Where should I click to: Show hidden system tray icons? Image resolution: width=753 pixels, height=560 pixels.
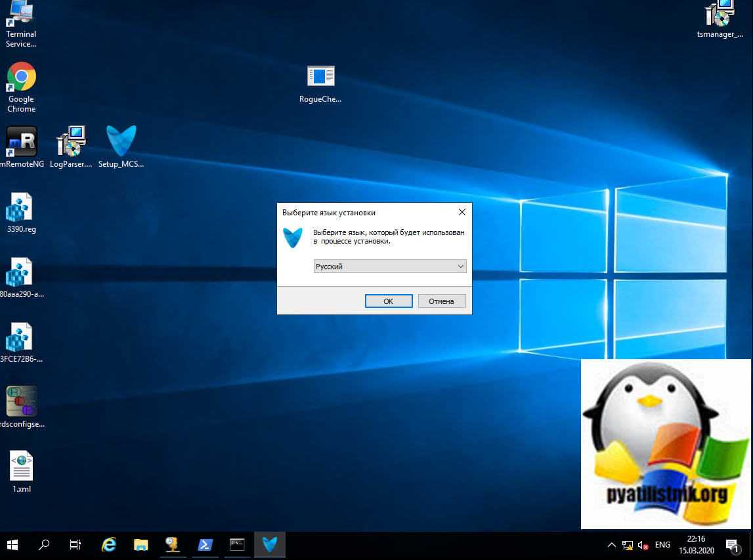coord(611,545)
